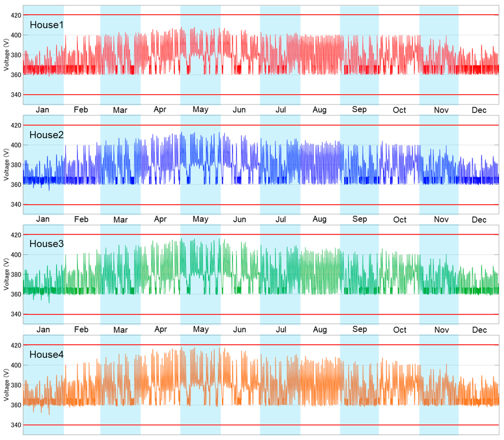Click the 360 tick on House4 axis
This screenshot has width=504, height=440.
tap(16, 405)
